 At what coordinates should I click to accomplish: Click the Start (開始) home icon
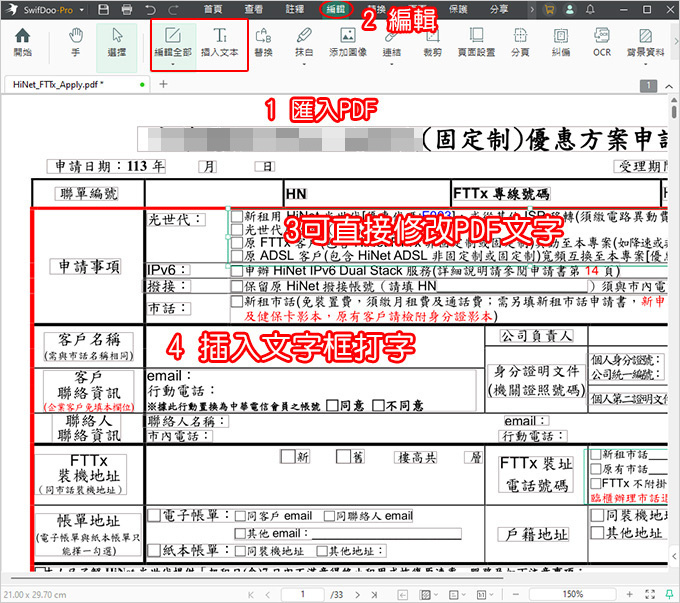tap(23, 42)
